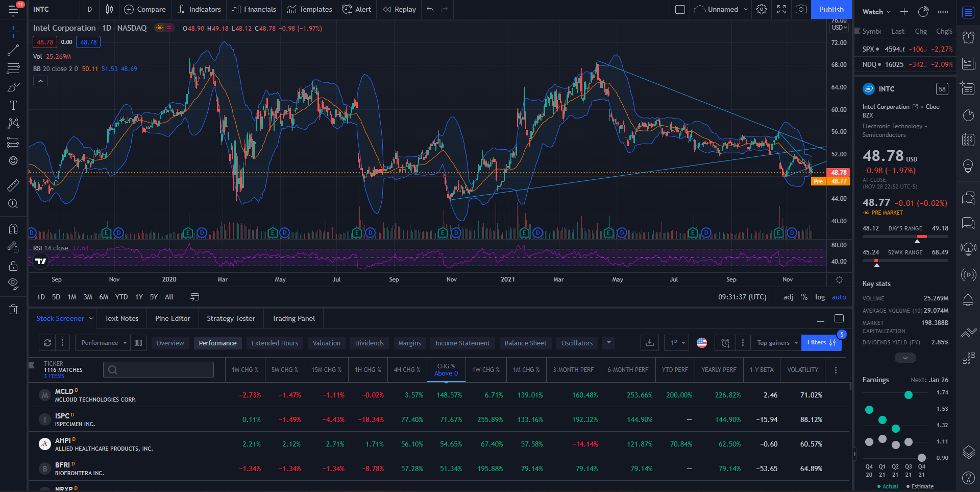The width and height of the screenshot is (980, 492).
Task: Open the Financials menu
Action: click(254, 9)
